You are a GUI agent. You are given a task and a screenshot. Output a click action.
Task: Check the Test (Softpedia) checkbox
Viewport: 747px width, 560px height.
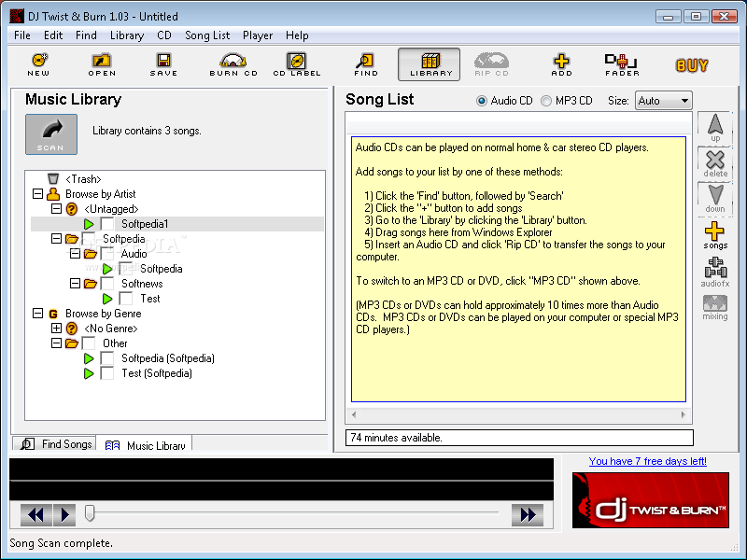click(x=107, y=373)
